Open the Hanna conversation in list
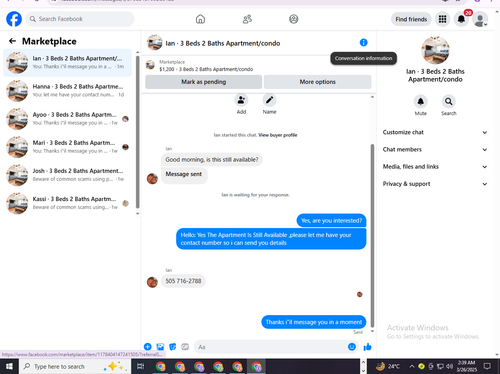The width and height of the screenshot is (500, 374). (x=68, y=91)
